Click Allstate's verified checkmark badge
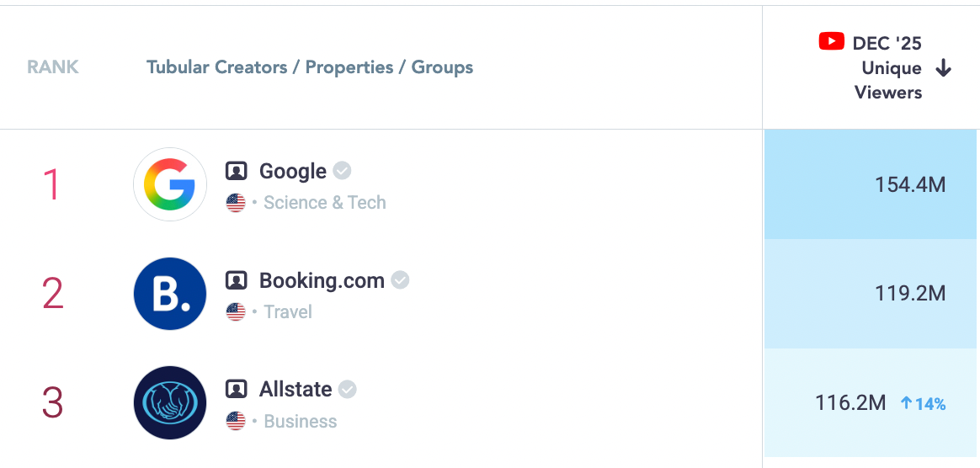 pyautogui.click(x=348, y=390)
